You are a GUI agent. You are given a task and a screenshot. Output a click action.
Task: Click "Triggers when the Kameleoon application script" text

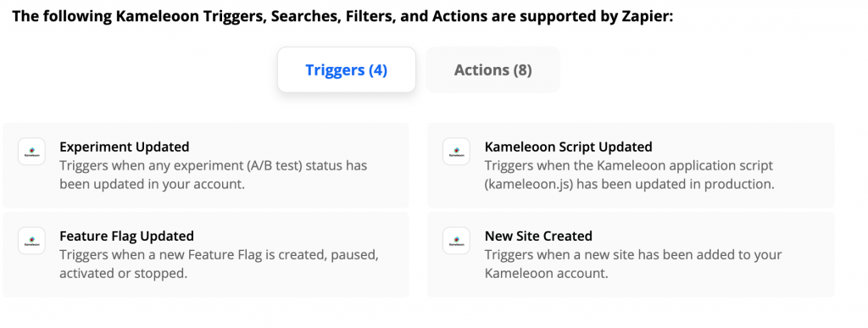[x=629, y=165]
